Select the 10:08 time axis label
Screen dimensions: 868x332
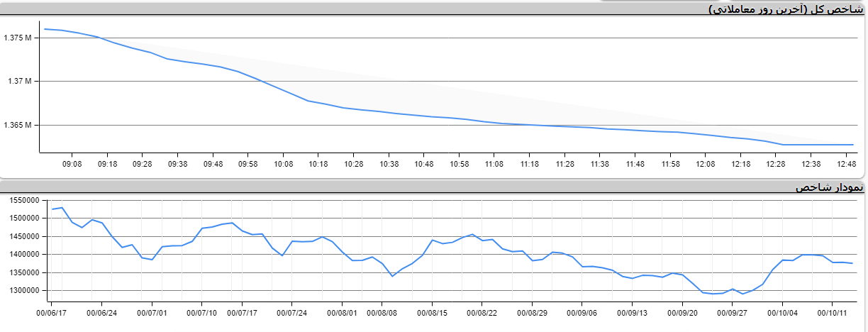coord(283,164)
